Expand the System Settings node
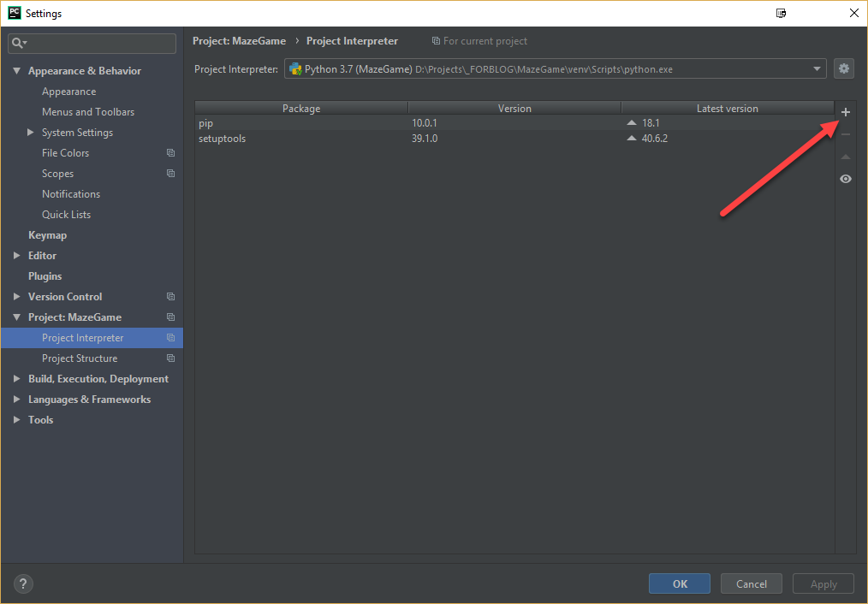 coord(31,133)
